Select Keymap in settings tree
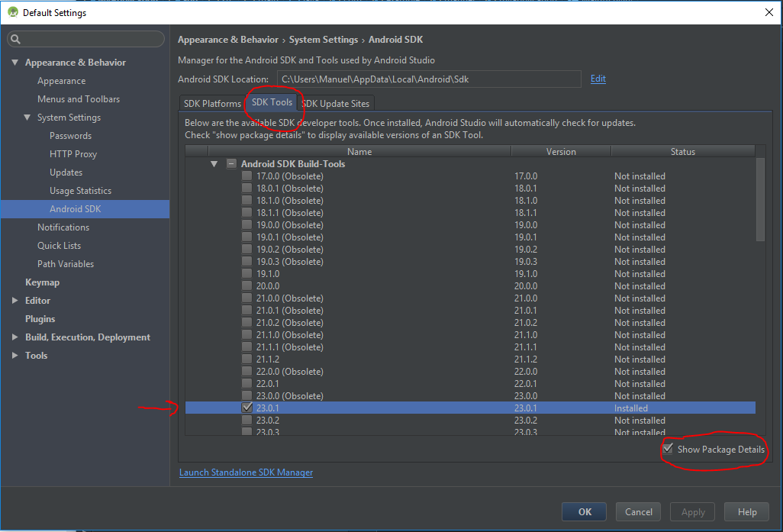Screen dimensions: 783x532 click(x=43, y=282)
